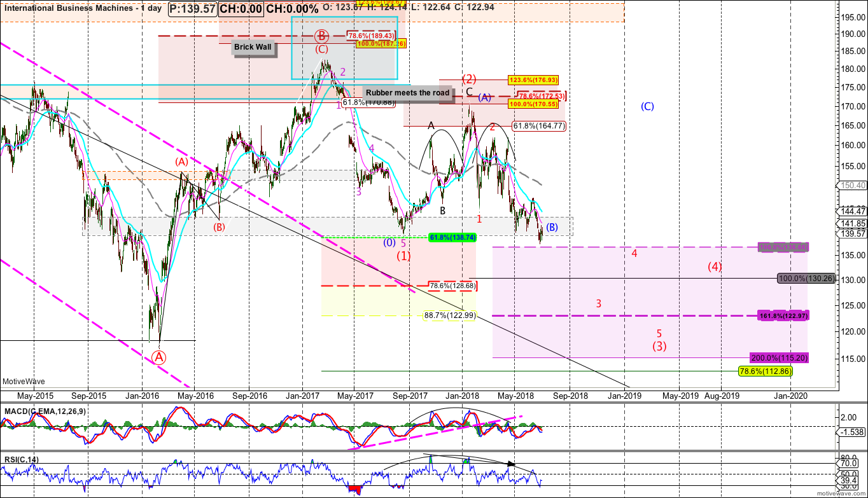The height and width of the screenshot is (498, 868).
Task: Select the Brick Wall annotation box
Action: point(253,47)
